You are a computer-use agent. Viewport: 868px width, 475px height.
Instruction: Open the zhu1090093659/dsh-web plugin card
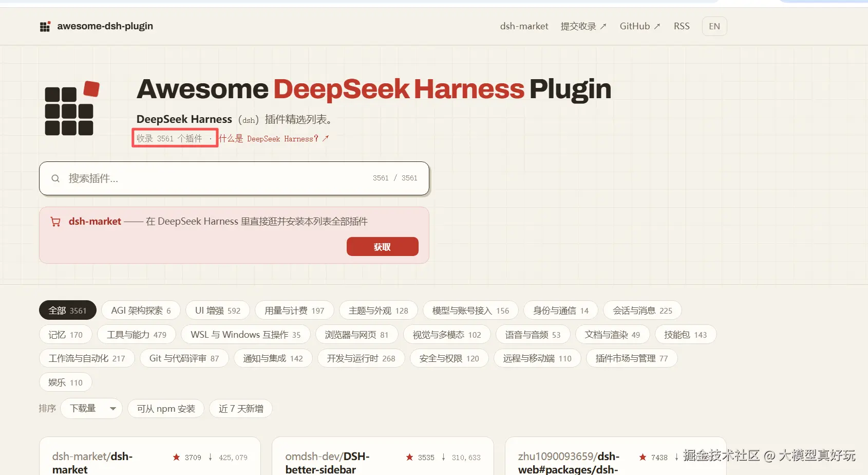616,456
